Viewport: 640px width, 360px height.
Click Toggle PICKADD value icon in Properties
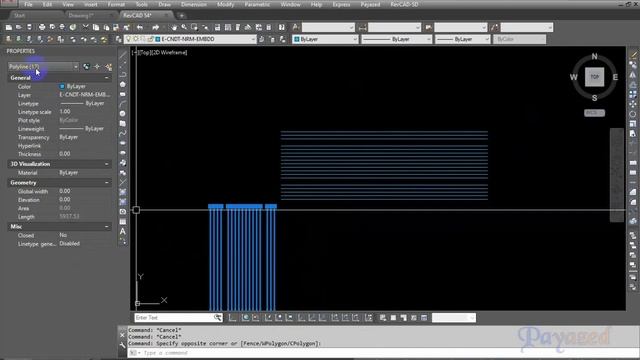(x=86, y=67)
